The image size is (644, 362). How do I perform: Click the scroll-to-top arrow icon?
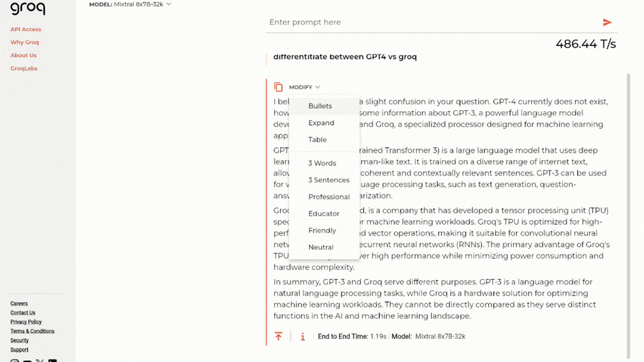279,336
